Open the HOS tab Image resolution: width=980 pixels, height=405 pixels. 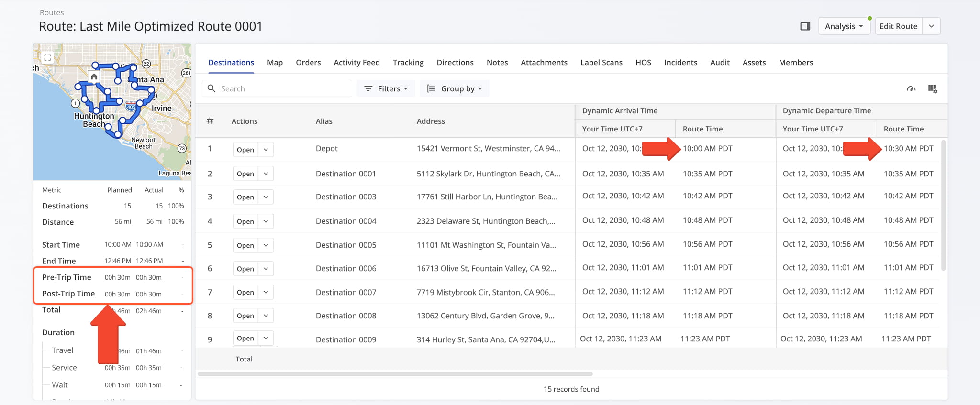[643, 63]
